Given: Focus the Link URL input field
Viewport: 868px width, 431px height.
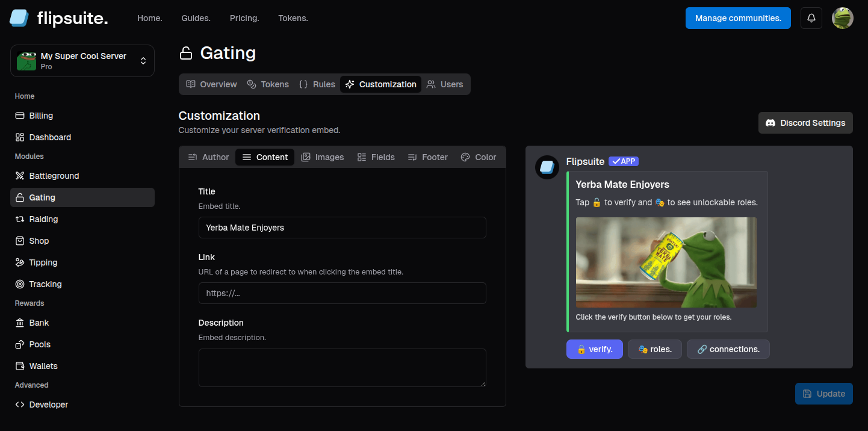Looking at the screenshot, I should click(x=343, y=293).
